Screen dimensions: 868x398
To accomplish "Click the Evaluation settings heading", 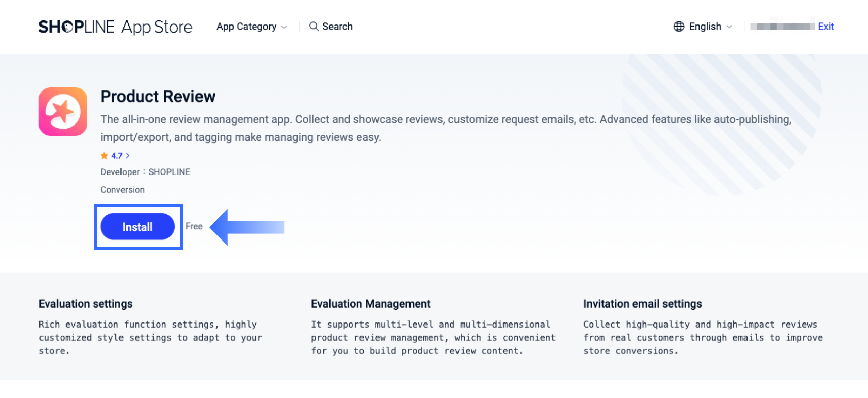I will coord(85,303).
